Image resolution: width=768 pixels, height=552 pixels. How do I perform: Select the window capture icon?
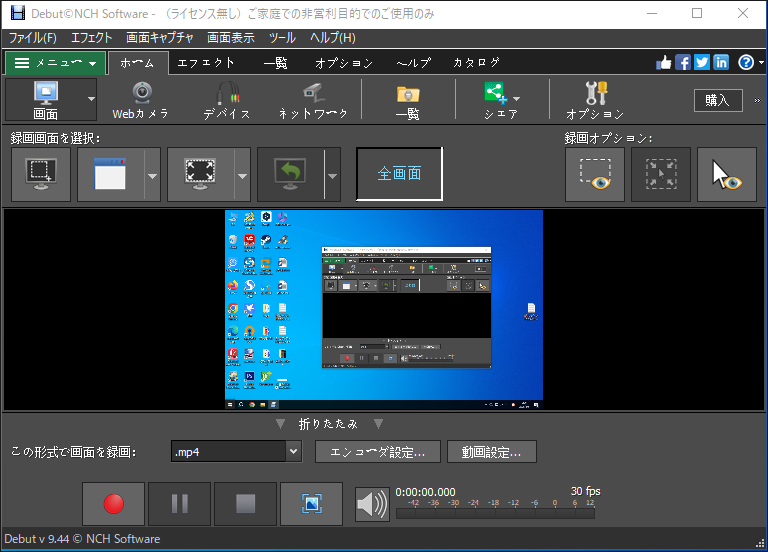tap(111, 174)
